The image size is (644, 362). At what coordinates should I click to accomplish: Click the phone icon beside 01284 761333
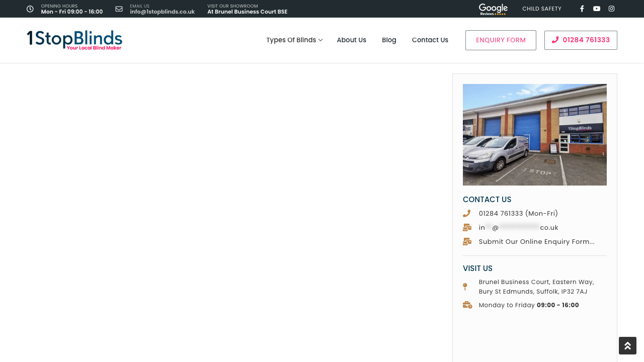(466, 213)
